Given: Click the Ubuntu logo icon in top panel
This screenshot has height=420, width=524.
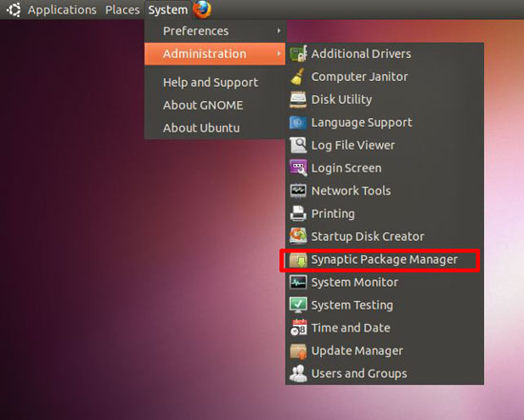Looking at the screenshot, I should click(x=13, y=10).
